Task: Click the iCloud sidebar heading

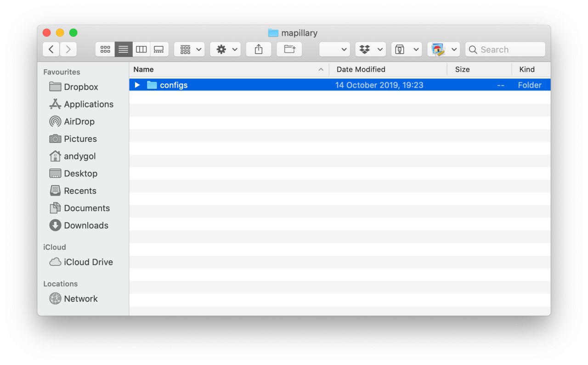Action: 55,247
